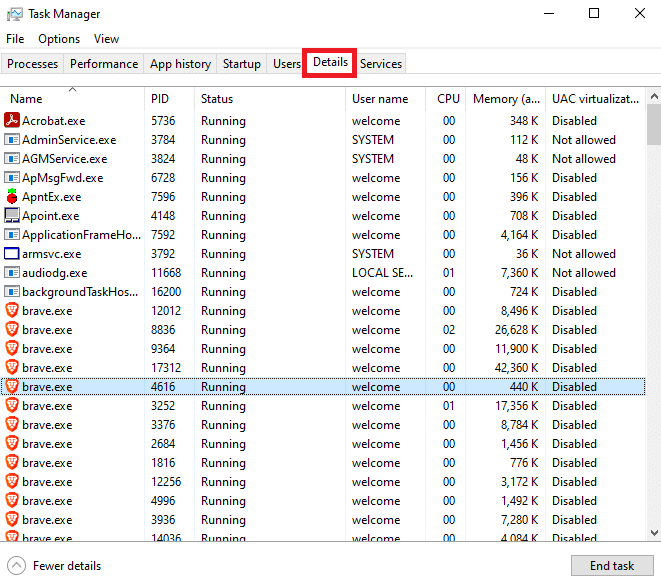The image size is (661, 587).
Task: Sort by UAC virtualization column header
Action: pyautogui.click(x=595, y=99)
